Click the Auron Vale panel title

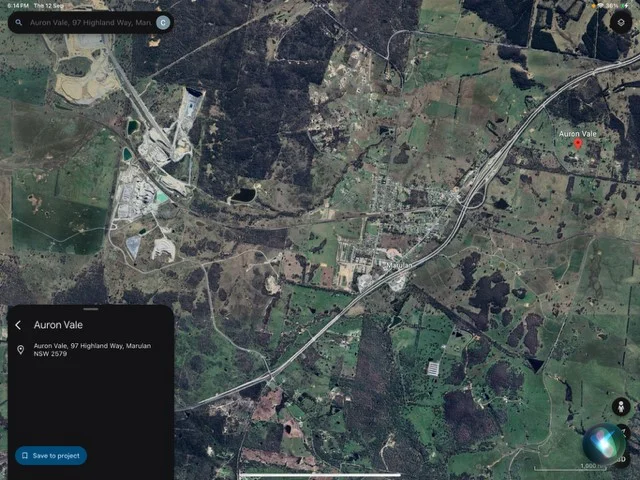tap(58, 325)
